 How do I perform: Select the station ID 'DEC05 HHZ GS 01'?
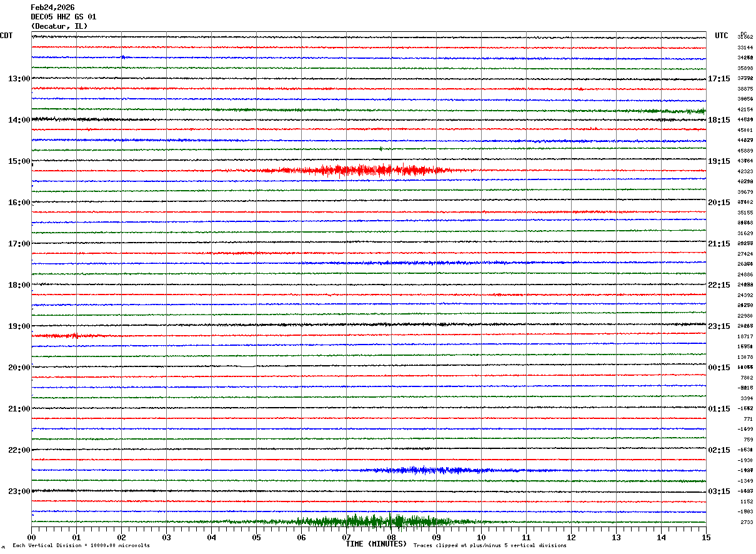[64, 17]
